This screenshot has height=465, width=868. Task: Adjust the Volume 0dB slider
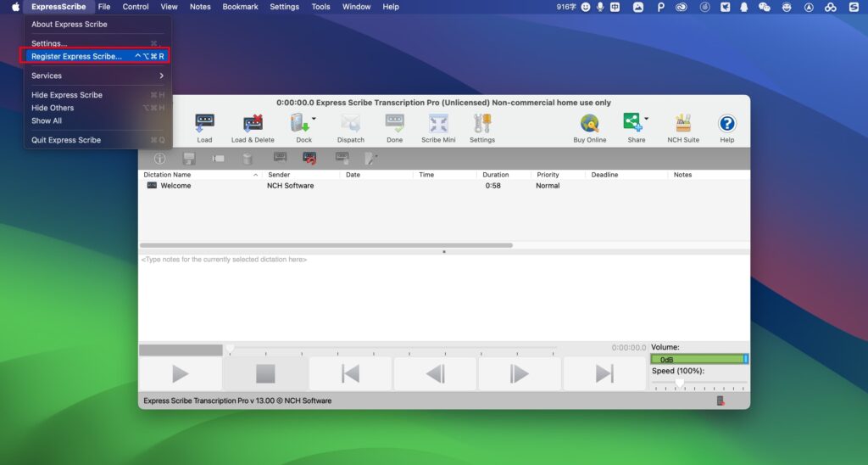pyautogui.click(x=699, y=359)
